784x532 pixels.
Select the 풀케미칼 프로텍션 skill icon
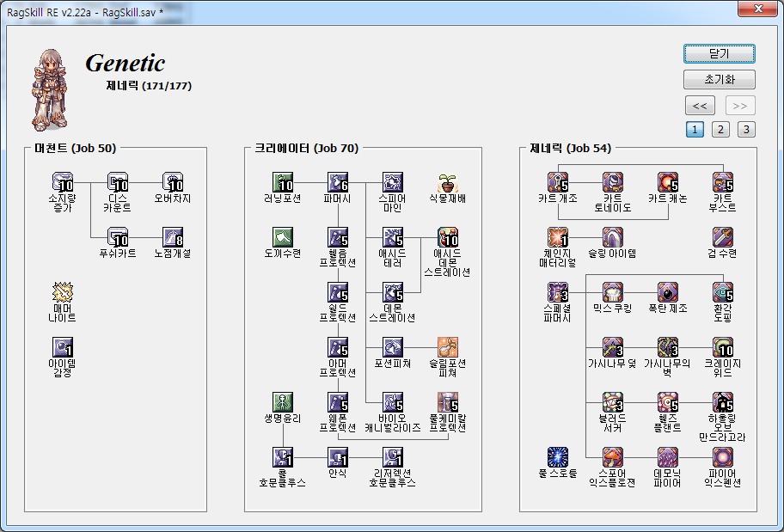tap(448, 402)
